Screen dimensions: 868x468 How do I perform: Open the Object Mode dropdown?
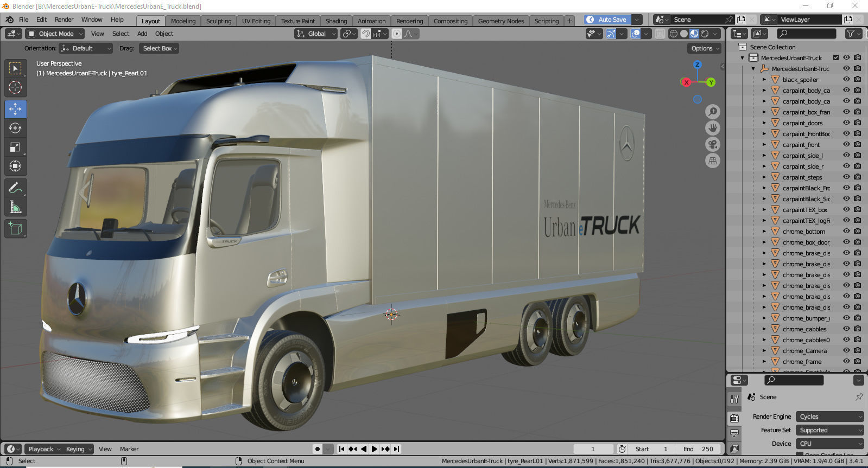[x=55, y=34]
